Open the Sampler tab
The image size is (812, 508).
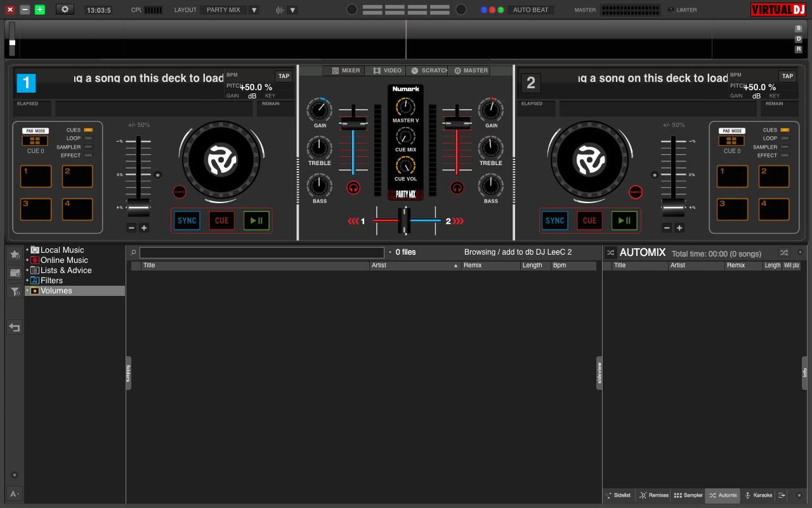[688, 495]
